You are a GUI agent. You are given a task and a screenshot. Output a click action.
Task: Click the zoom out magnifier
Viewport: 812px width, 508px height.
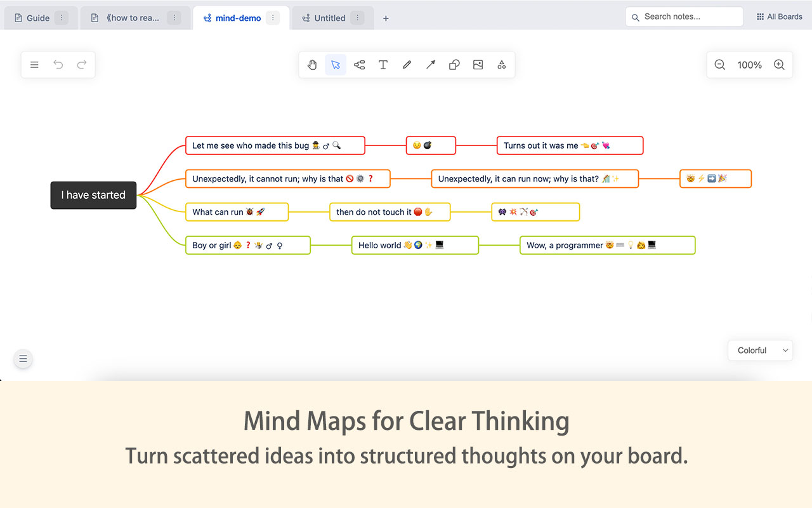720,65
